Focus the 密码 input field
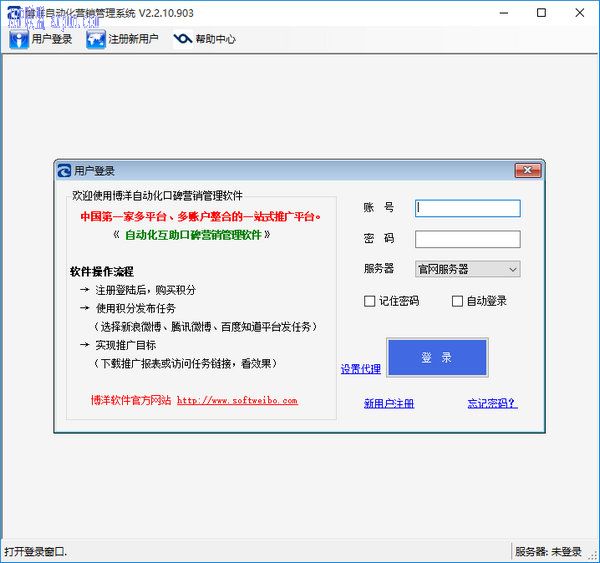This screenshot has width=600, height=563. (x=468, y=239)
